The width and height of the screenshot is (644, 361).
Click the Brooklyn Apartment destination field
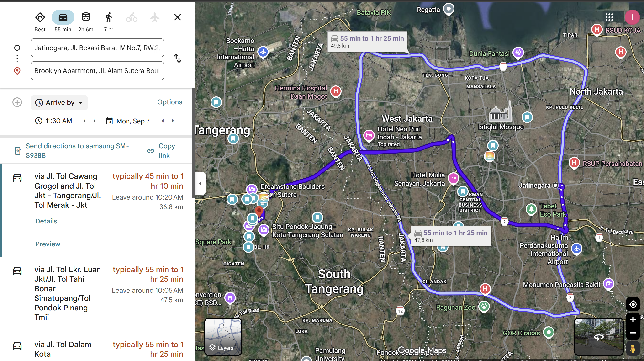point(97,71)
